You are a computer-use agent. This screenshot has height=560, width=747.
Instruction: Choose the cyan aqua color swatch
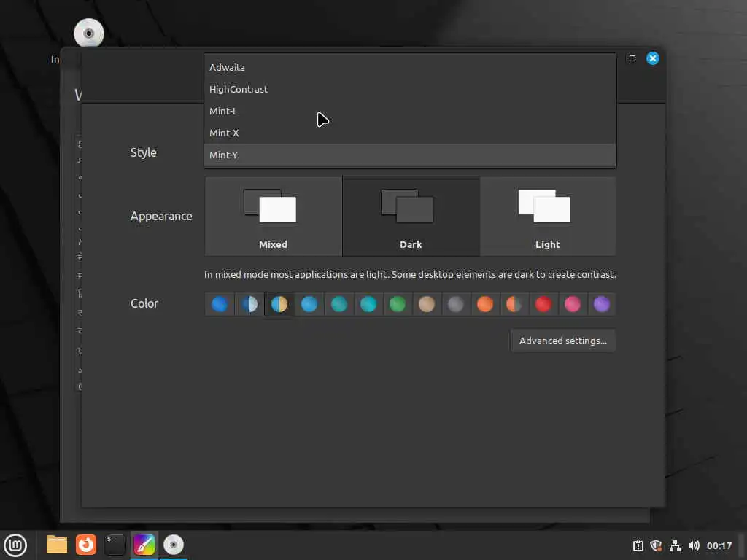click(368, 304)
